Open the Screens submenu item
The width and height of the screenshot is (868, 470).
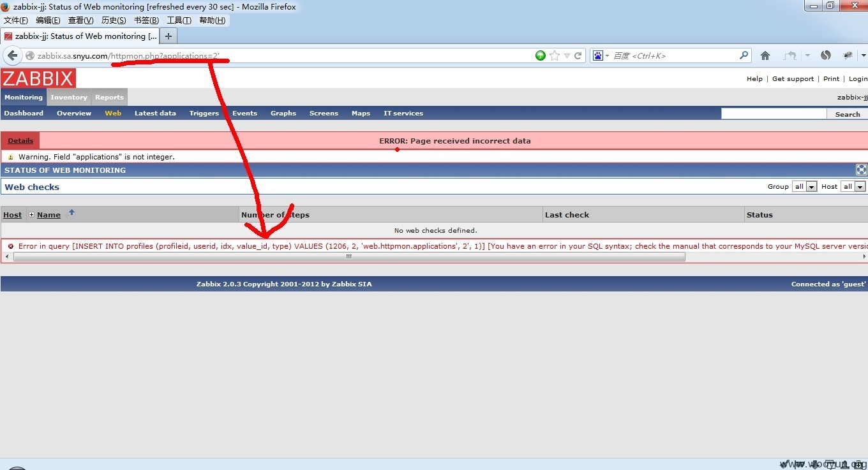click(x=324, y=114)
